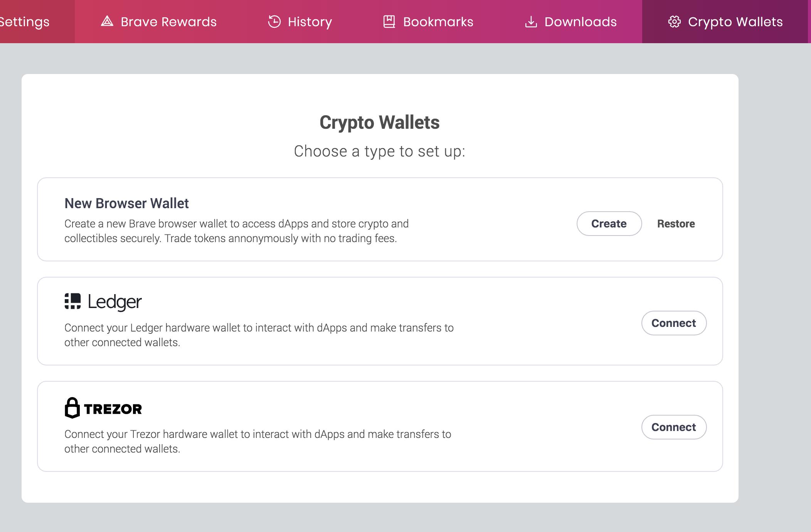Click the Brave Rewards triangle icon
This screenshot has width=811, height=532.
pyautogui.click(x=107, y=21)
